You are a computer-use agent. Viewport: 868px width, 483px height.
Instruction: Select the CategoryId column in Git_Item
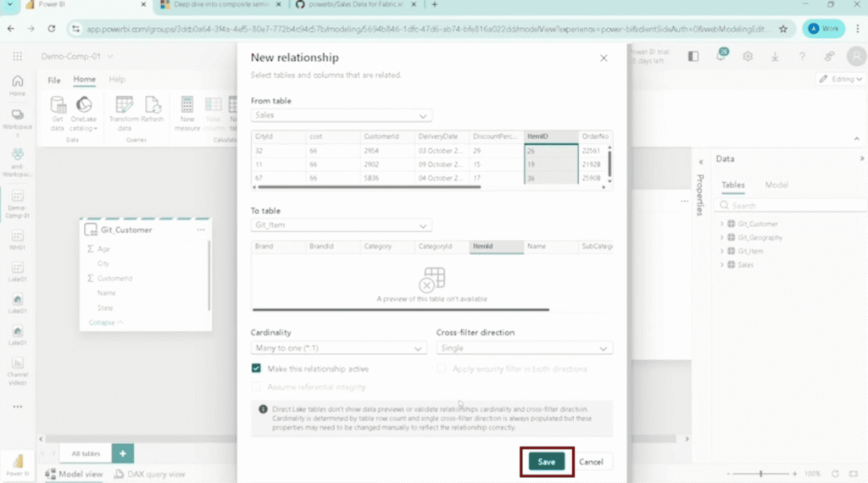tap(441, 247)
